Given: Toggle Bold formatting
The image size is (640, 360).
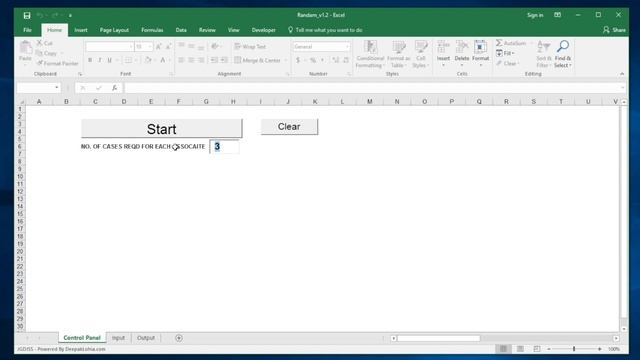Looking at the screenshot, I should coord(90,60).
